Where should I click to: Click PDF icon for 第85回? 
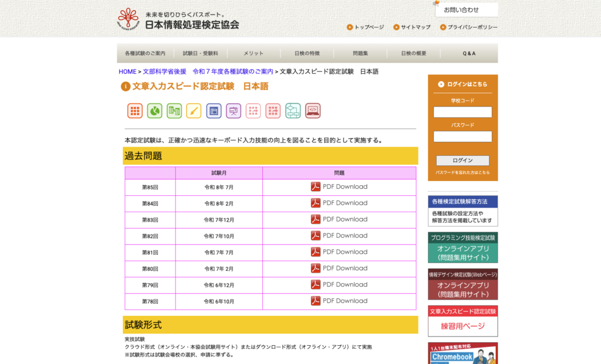coord(315,186)
